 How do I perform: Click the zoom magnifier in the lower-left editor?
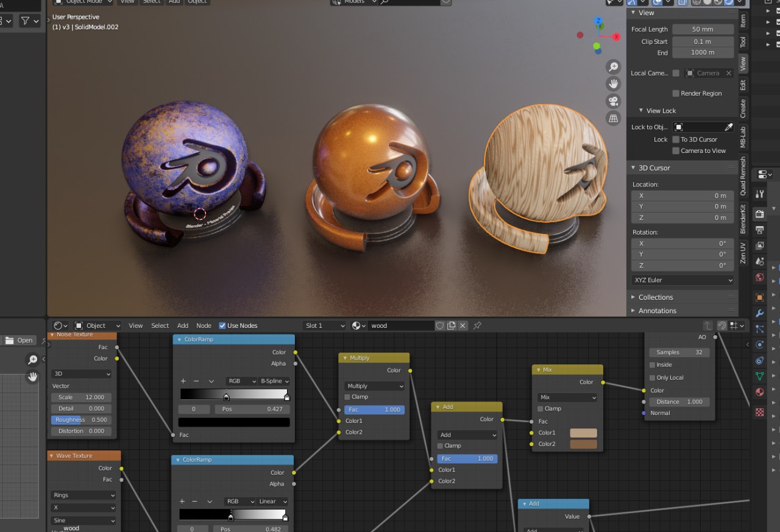(33, 360)
